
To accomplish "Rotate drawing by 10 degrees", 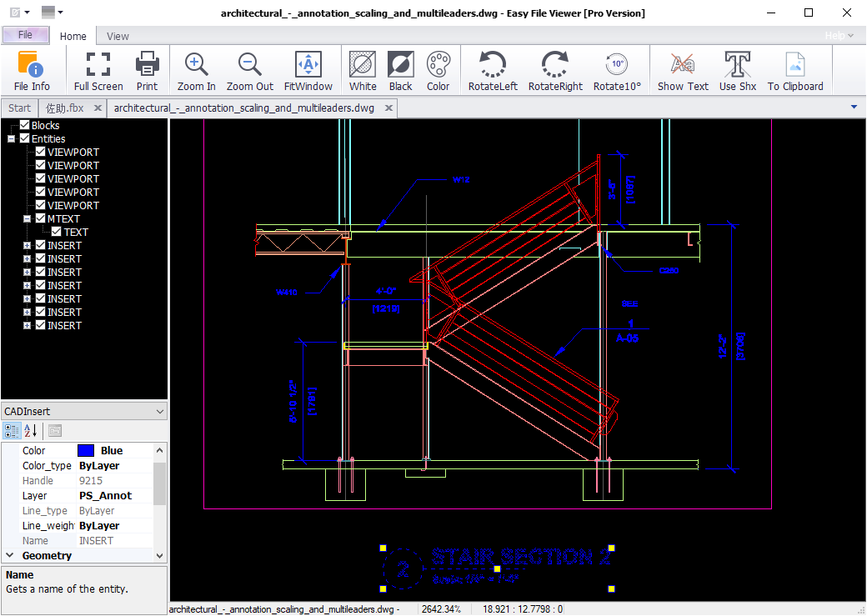I will [617, 71].
